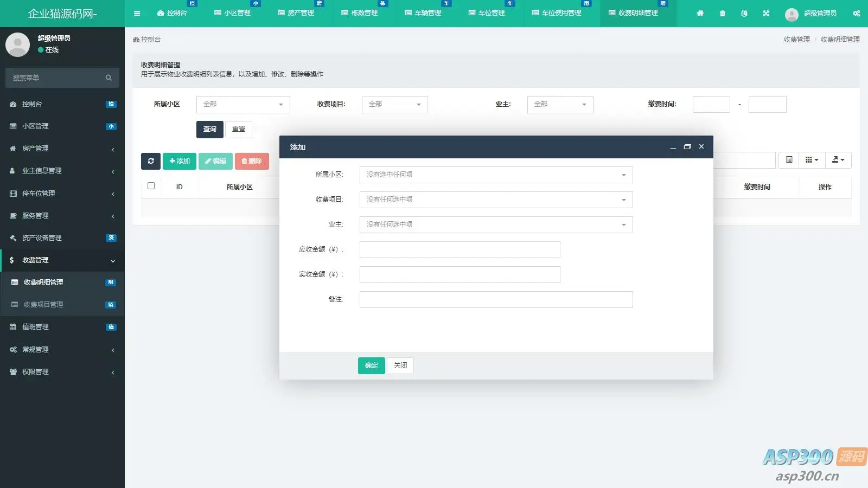The width and height of the screenshot is (868, 488).
Task: Open the export data dropdown icon
Action: coord(838,160)
